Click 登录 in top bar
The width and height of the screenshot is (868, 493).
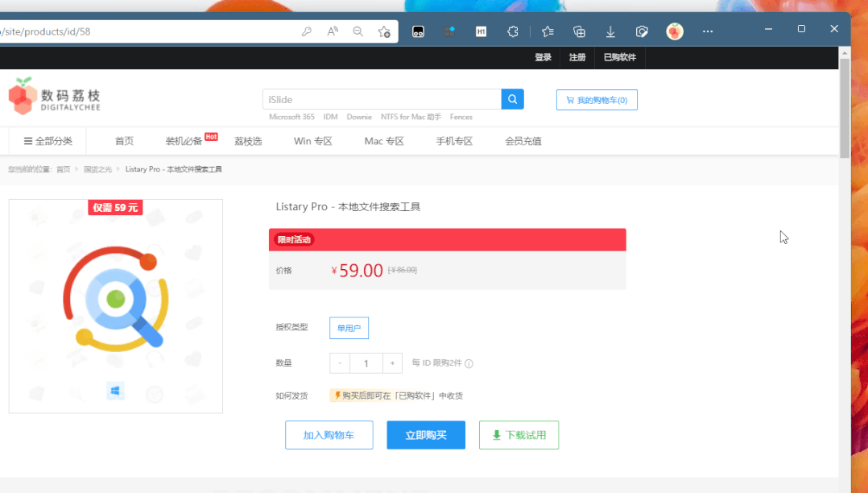coord(543,57)
